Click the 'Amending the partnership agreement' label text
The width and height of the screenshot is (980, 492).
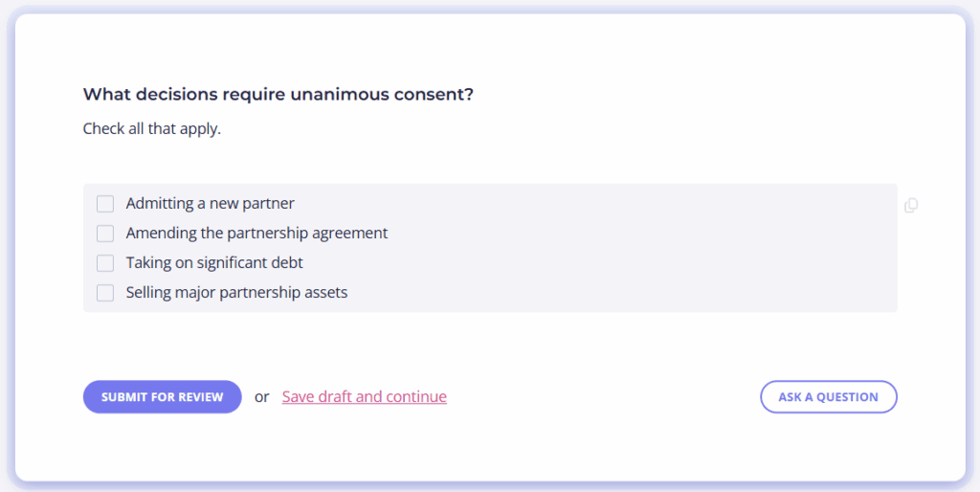coord(256,234)
